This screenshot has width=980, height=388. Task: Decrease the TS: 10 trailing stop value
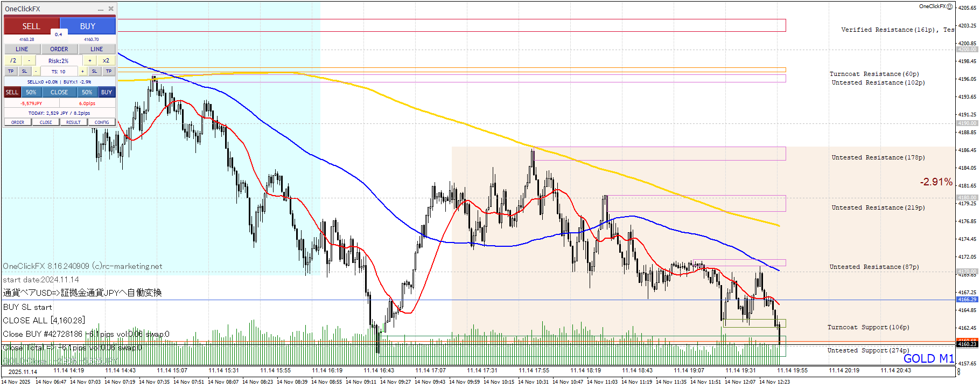pos(36,71)
